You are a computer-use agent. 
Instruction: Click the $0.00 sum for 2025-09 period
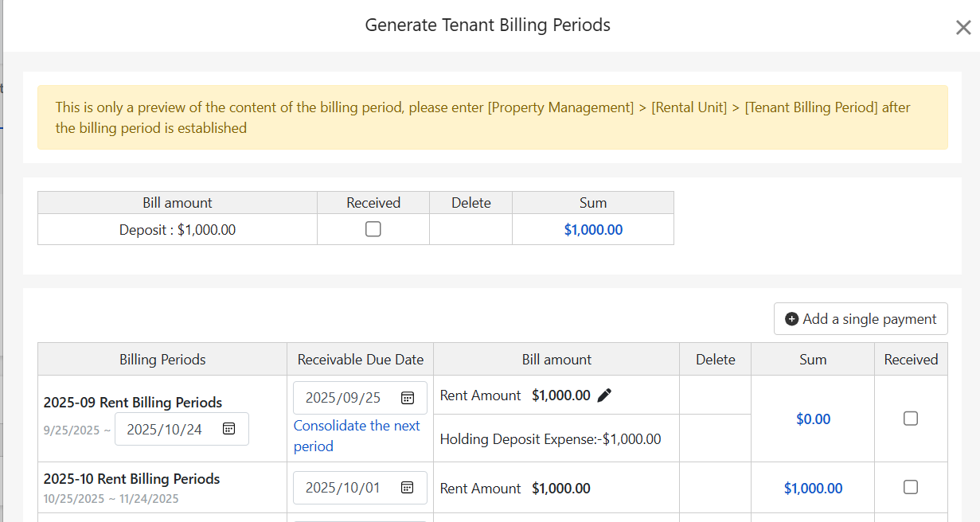813,419
